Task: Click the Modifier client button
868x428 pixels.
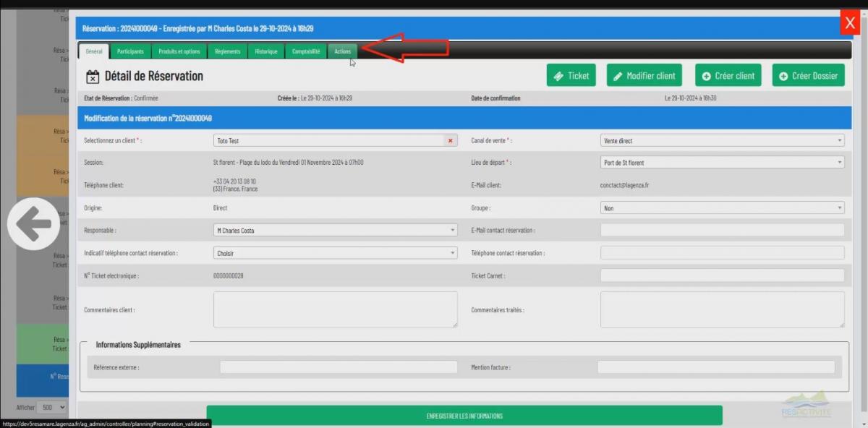Action: (644, 75)
